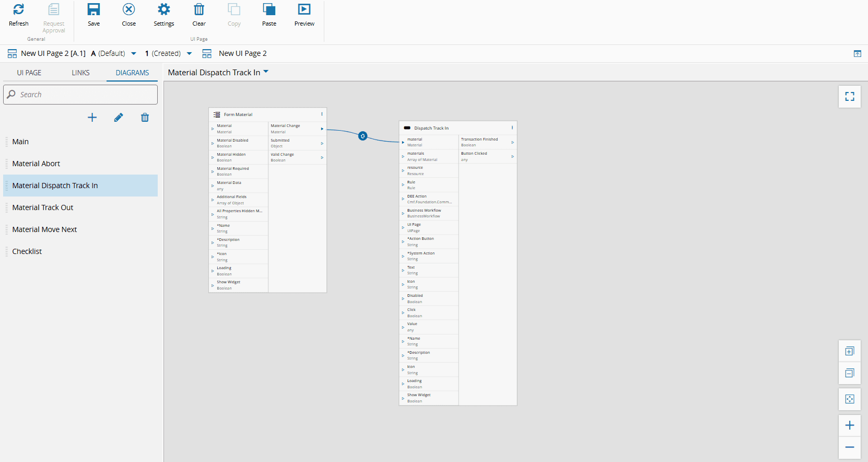The height and width of the screenshot is (462, 868).
Task: Add a new diagram with plus icon
Action: click(x=92, y=118)
